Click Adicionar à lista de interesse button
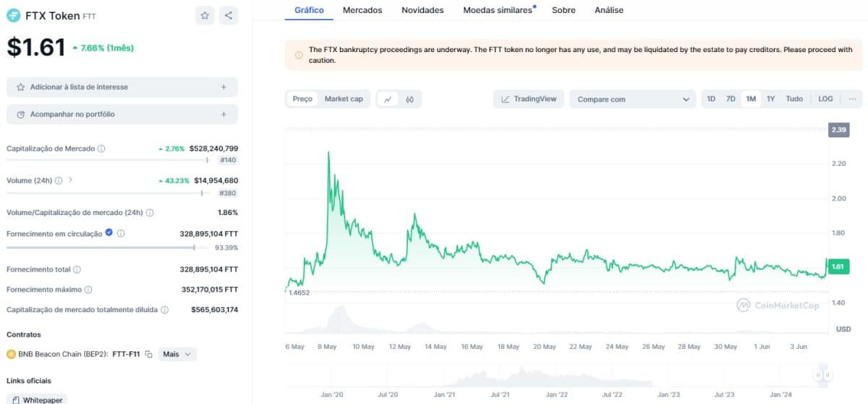The height and width of the screenshot is (404, 868). (x=122, y=87)
